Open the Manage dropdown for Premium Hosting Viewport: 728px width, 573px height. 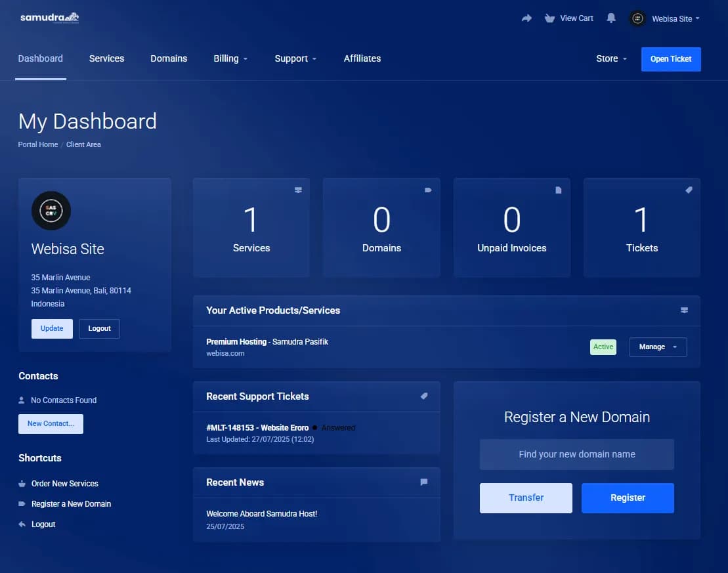tap(658, 347)
